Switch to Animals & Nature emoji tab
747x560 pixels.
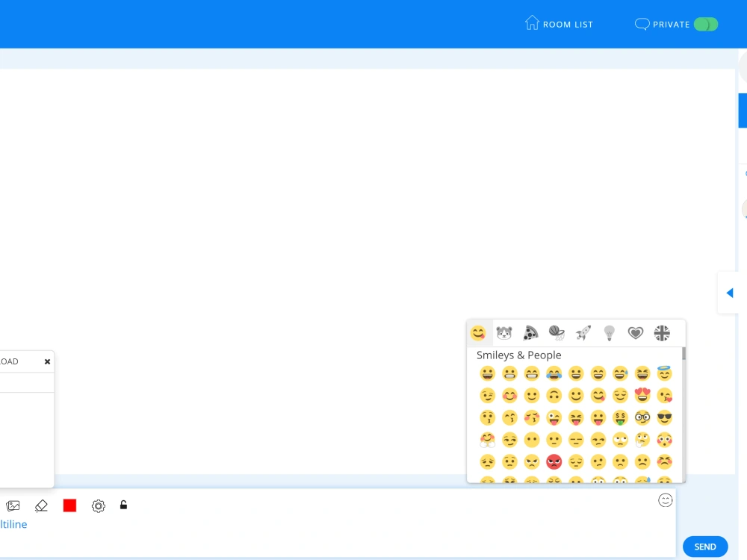pyautogui.click(x=504, y=333)
